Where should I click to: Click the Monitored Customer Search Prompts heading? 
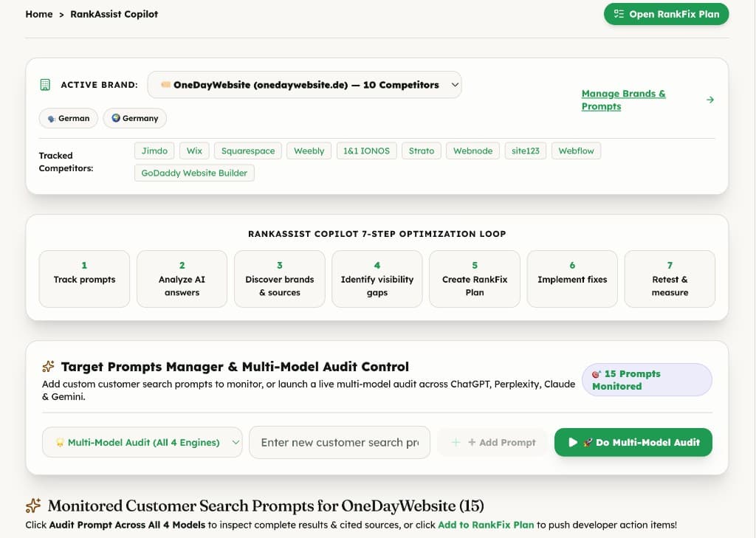tap(266, 506)
